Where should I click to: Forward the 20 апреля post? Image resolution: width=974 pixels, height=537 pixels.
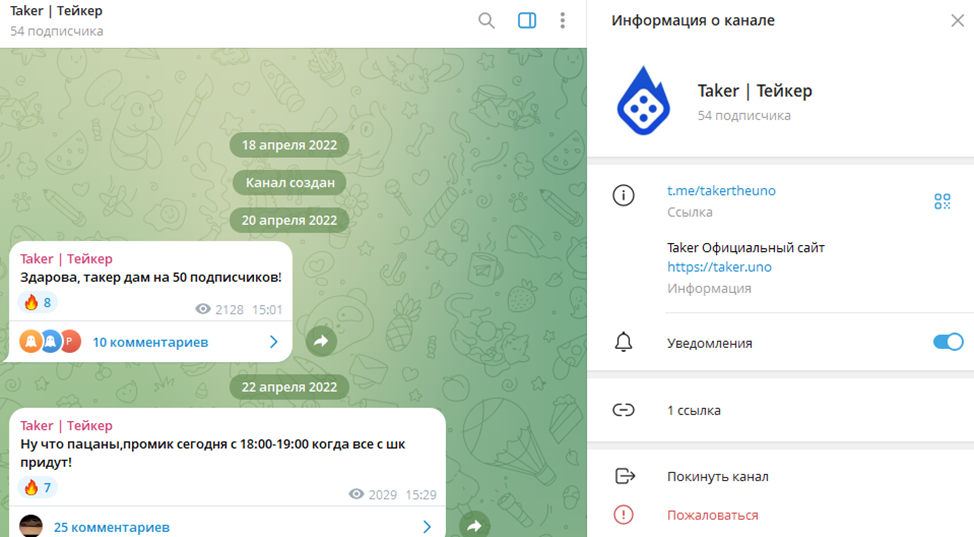[x=321, y=341]
